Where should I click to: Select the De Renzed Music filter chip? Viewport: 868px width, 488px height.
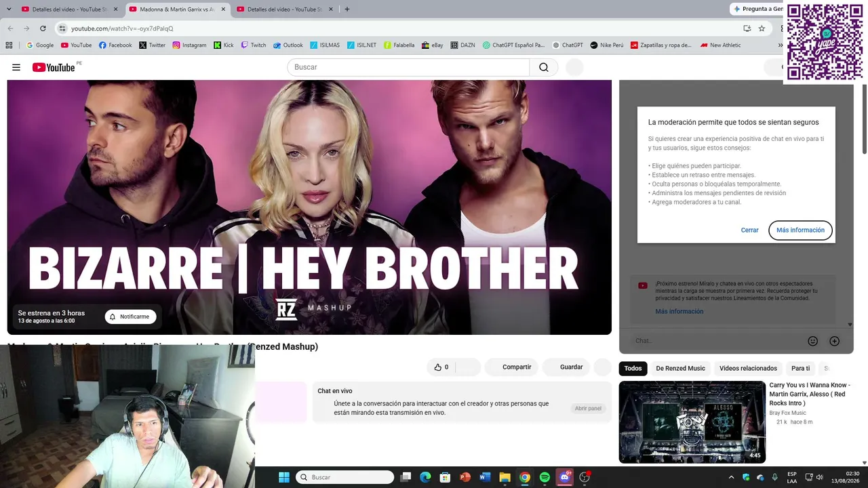(680, 368)
